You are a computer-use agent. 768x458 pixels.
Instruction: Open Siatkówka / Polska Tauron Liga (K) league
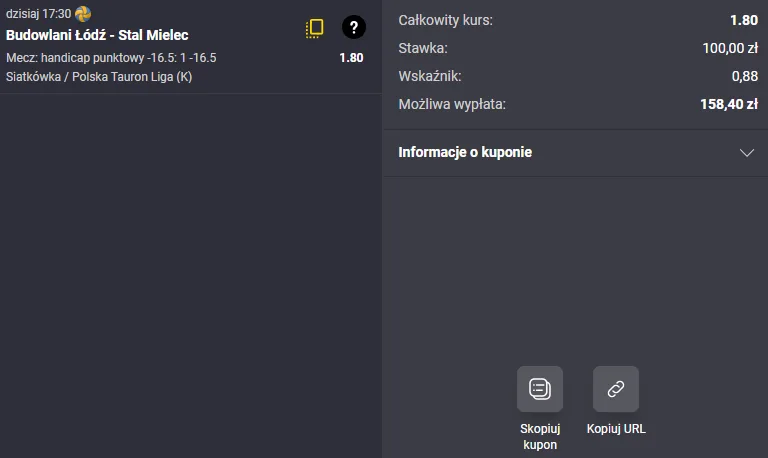pyautogui.click(x=99, y=77)
